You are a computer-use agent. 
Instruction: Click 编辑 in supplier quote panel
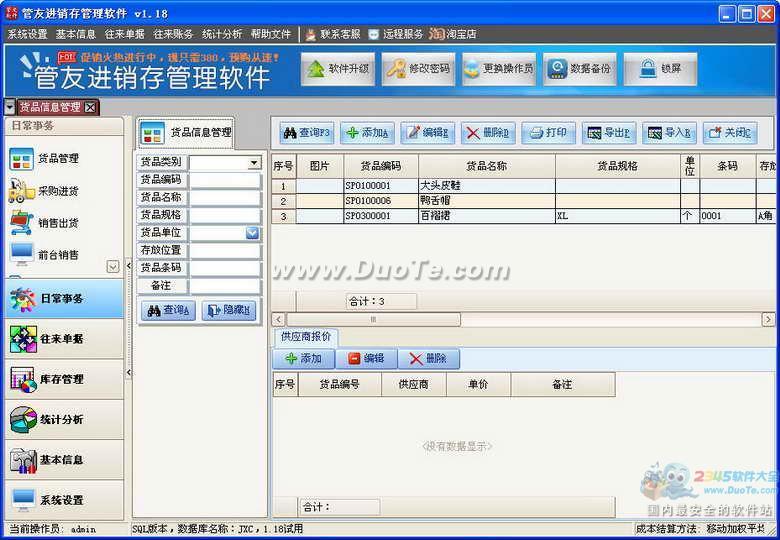point(366,359)
